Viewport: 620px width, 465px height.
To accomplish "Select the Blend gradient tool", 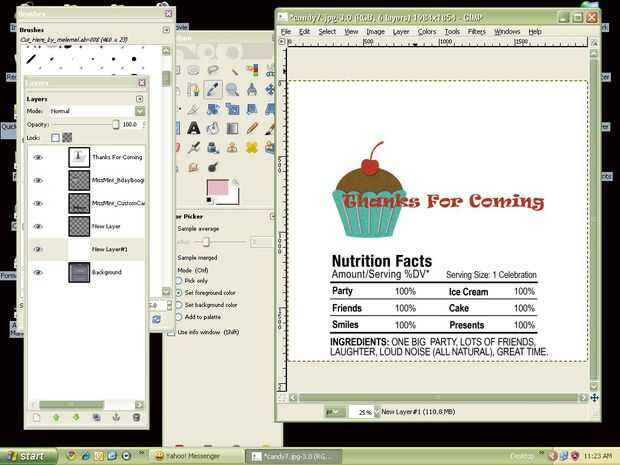I will pos(232,128).
